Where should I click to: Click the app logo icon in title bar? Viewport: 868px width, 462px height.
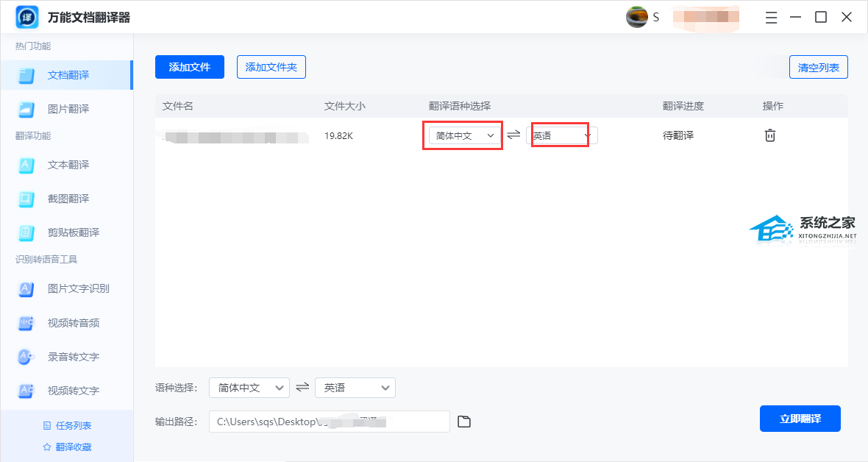click(27, 17)
